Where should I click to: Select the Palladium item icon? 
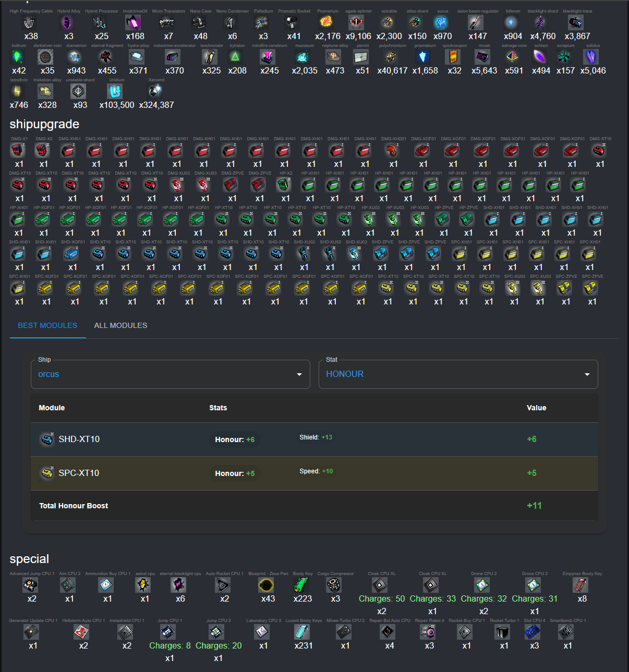pyautogui.click(x=262, y=22)
